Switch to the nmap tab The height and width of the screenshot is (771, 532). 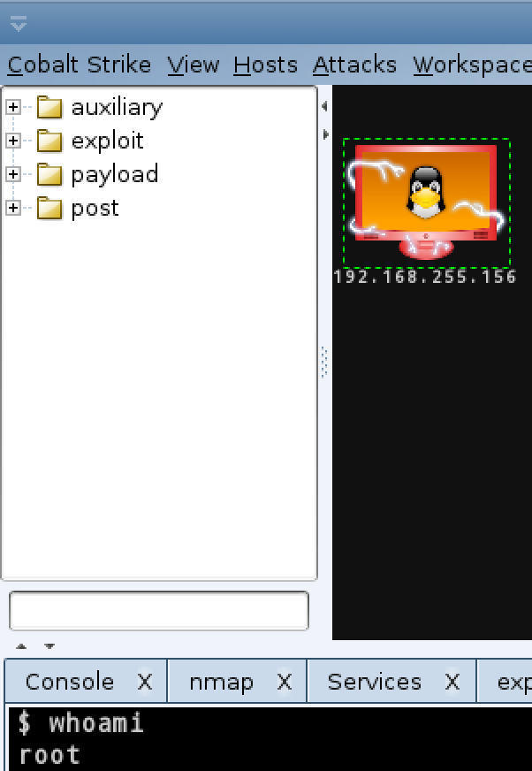click(222, 682)
